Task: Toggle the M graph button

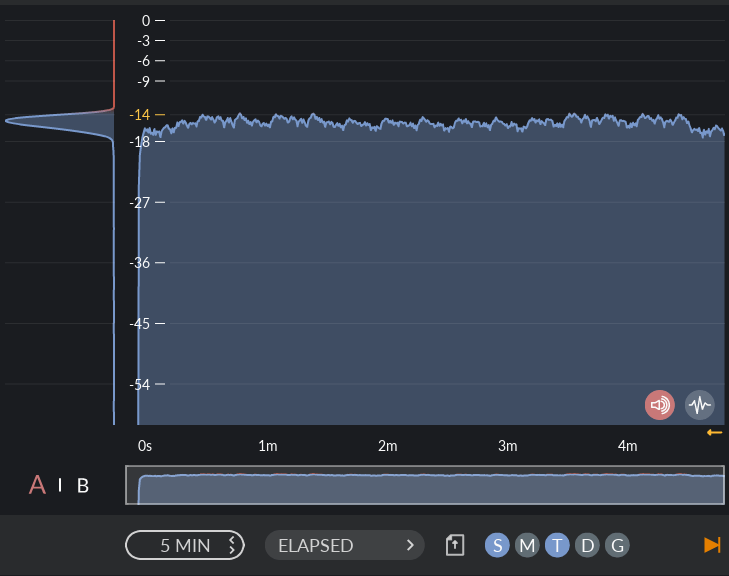Action: coord(527,545)
